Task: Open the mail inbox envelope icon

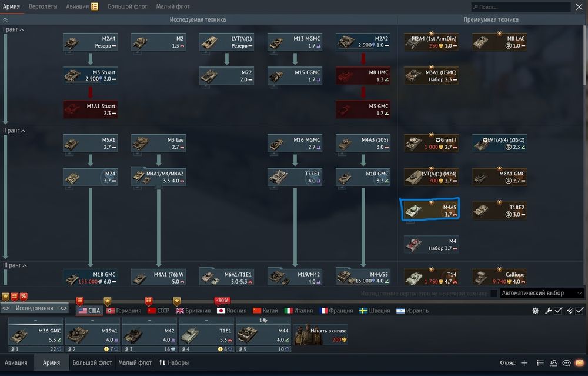Action: point(580,363)
